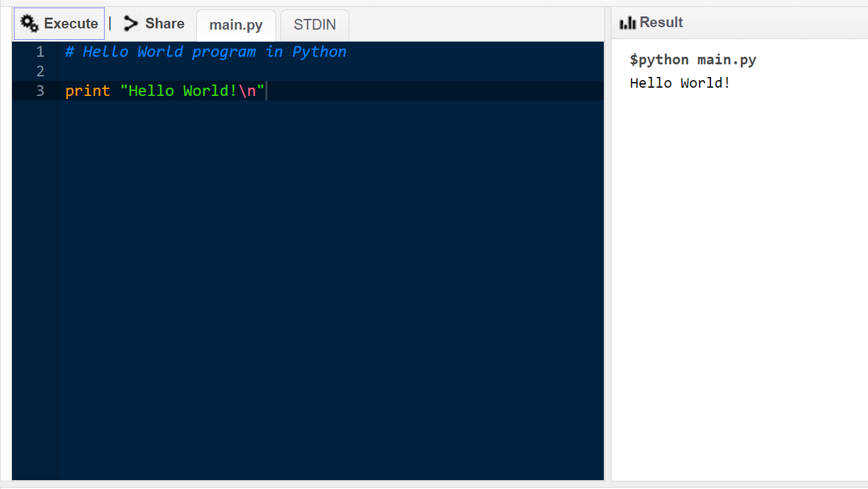868x489 pixels.
Task: Click the empty editor area below the code
Action: point(332,290)
